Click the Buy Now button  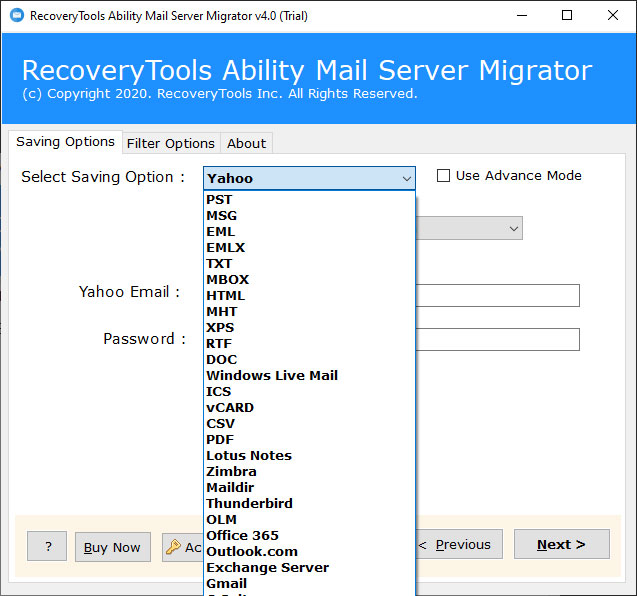pos(113,547)
